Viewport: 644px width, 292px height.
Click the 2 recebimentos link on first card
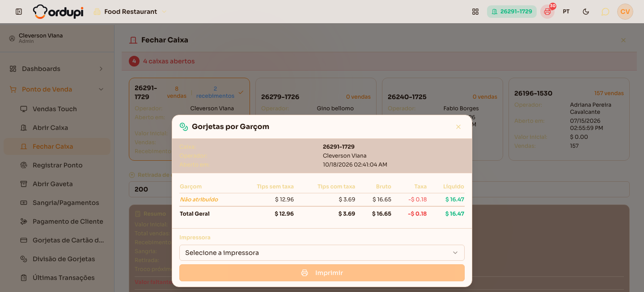(215, 92)
